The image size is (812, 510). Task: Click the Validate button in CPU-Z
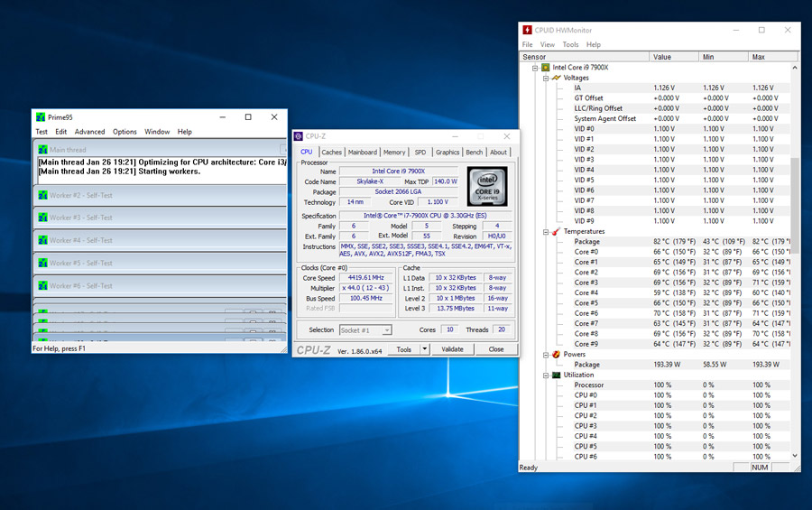click(x=452, y=349)
